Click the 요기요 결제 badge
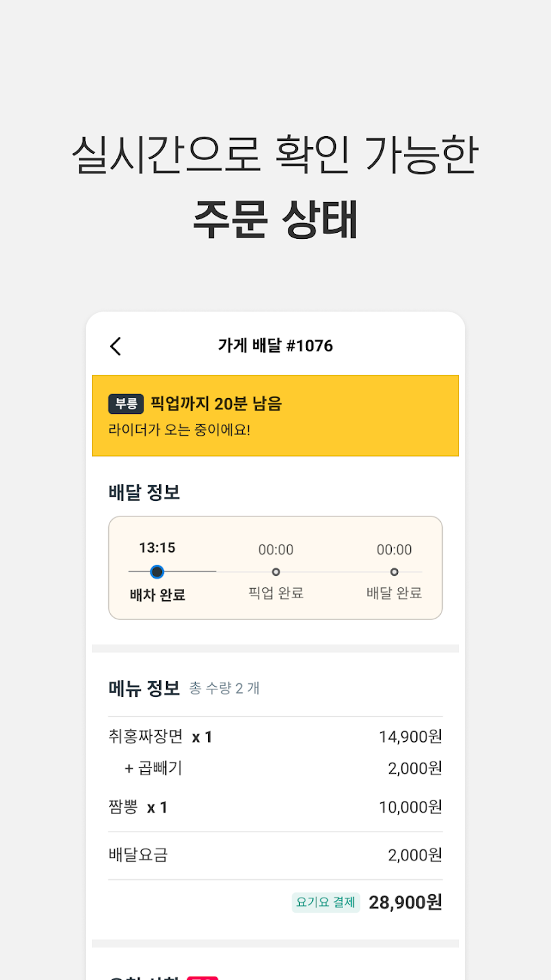 pyautogui.click(x=326, y=902)
